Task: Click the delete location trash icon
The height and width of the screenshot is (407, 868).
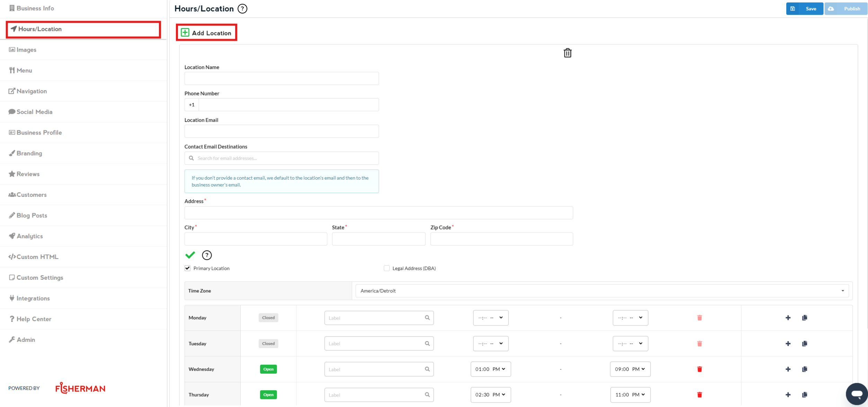Action: pyautogui.click(x=567, y=53)
